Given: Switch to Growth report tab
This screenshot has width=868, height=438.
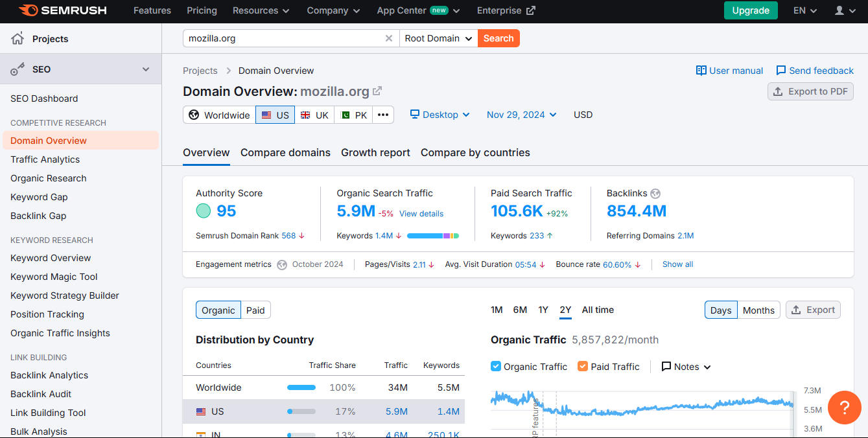Looking at the screenshot, I should tap(375, 152).
